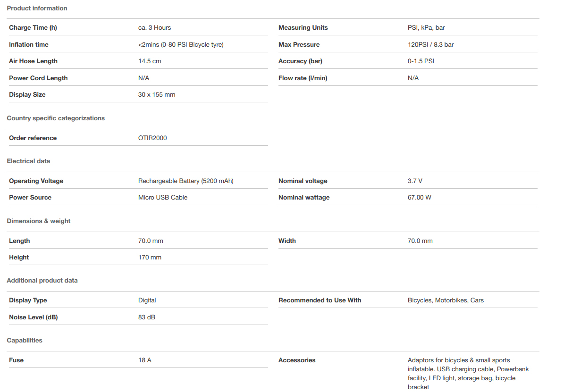Select the Height value 170 mm

coord(150,257)
